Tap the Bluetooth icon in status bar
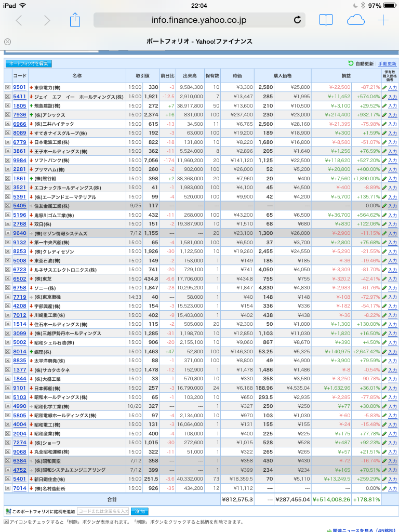Viewport: 399px width, 532px height. pyautogui.click(x=362, y=5)
